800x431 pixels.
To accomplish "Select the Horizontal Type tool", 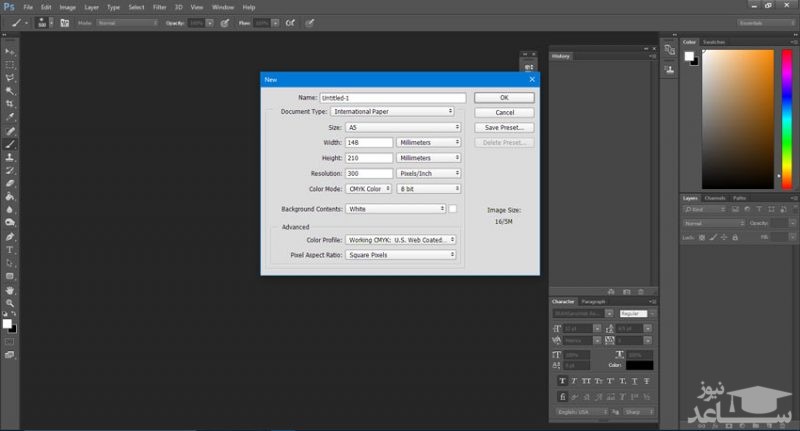I will coord(10,248).
